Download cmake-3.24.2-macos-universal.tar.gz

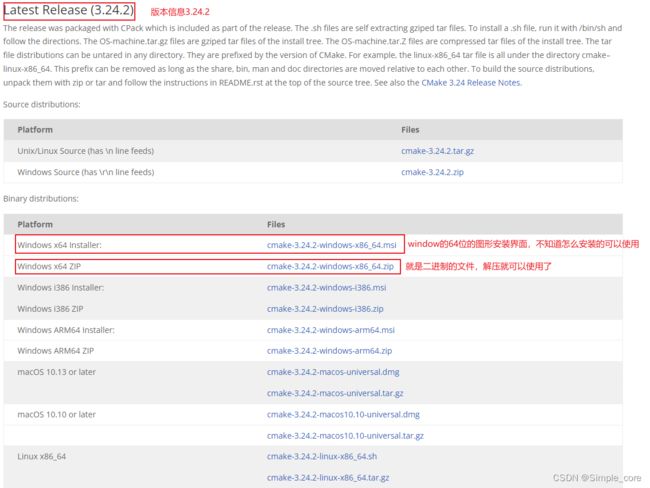(x=335, y=393)
